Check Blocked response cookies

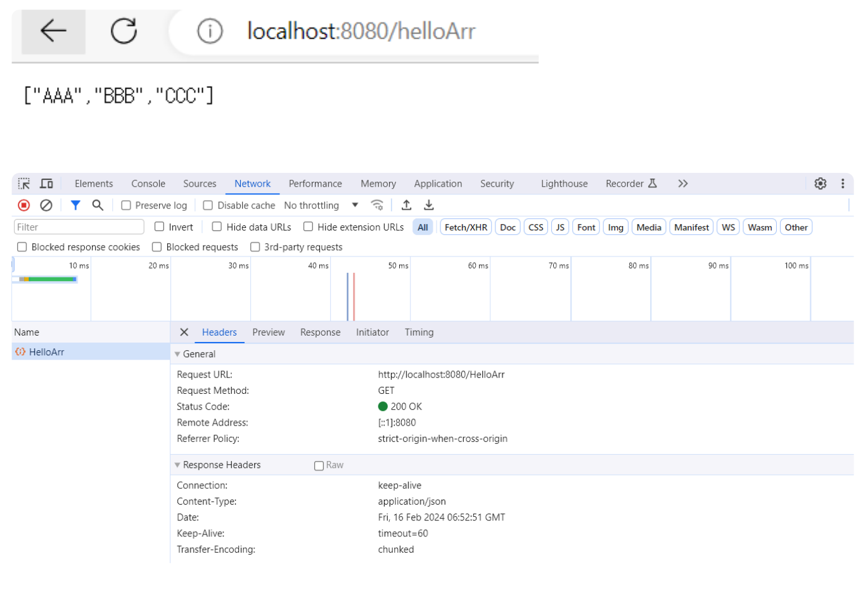tap(22, 247)
